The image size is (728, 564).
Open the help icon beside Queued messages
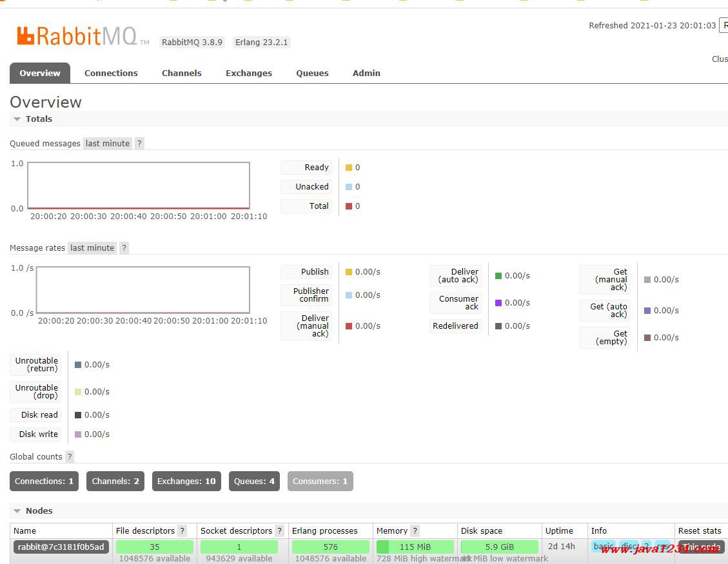click(x=139, y=144)
